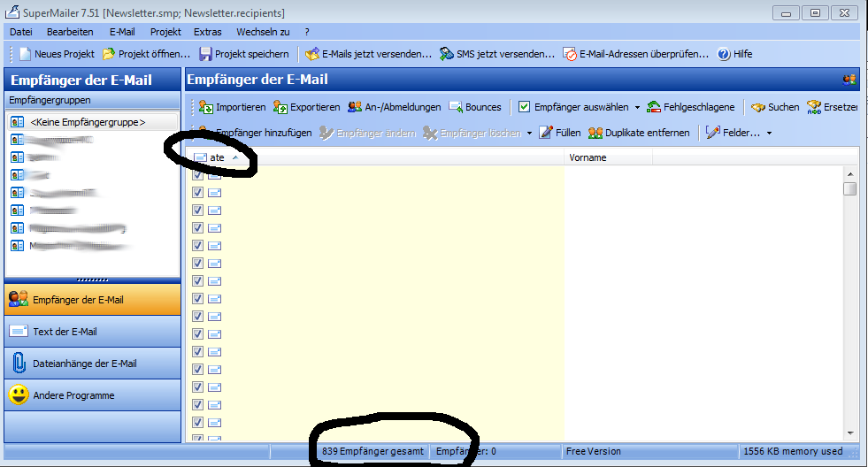Click the group icon in the panel header
Screen dimensions: 868x467
[x=849, y=80]
